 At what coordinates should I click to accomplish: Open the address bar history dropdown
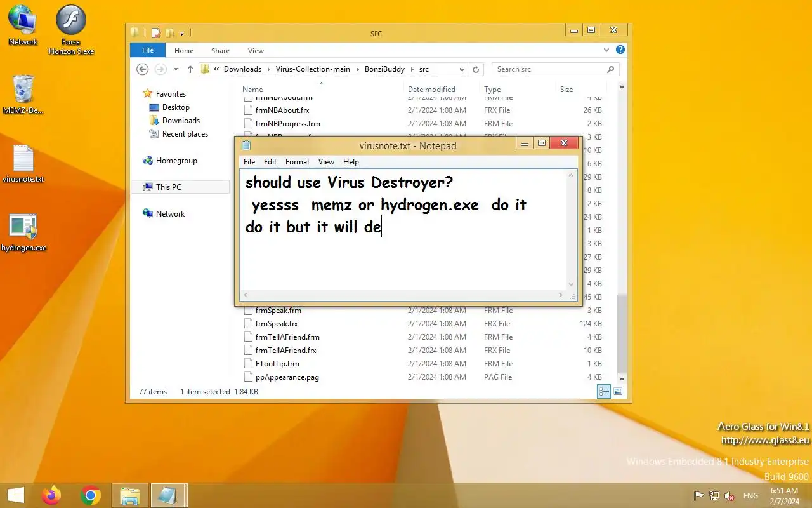pos(462,69)
